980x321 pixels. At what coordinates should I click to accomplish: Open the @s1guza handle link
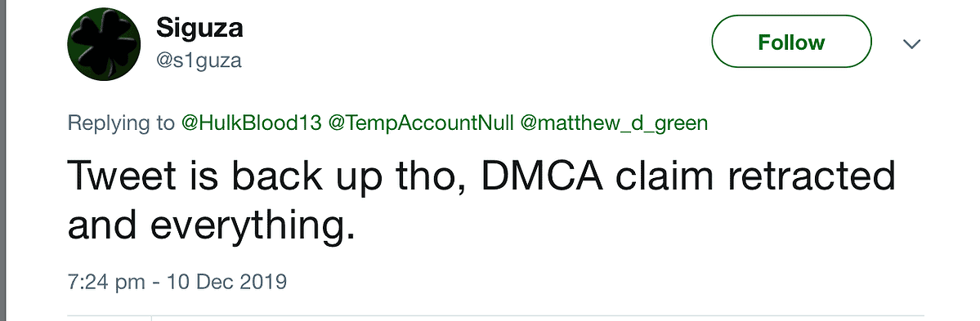[199, 60]
